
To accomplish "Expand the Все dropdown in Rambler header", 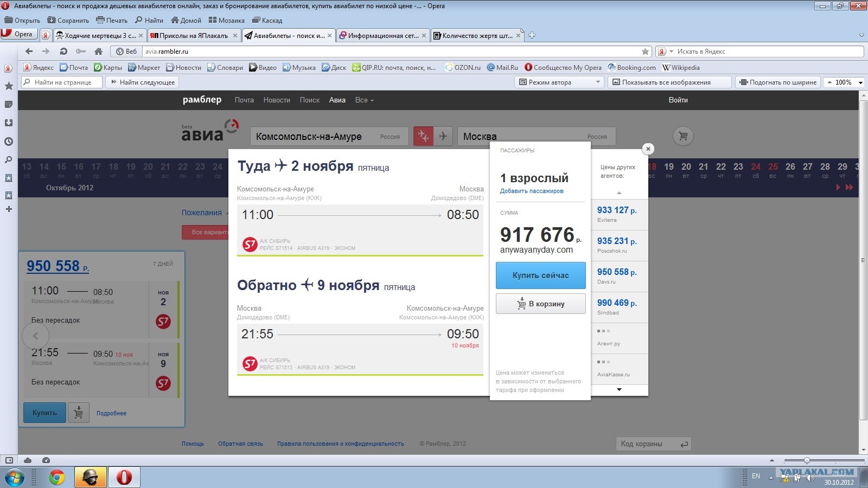I will (364, 100).
